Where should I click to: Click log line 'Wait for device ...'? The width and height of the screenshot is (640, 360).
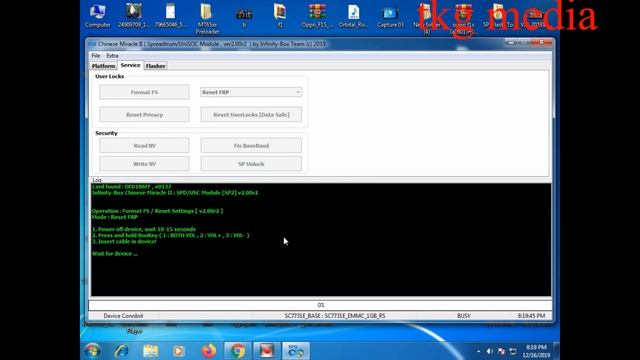[x=115, y=253]
